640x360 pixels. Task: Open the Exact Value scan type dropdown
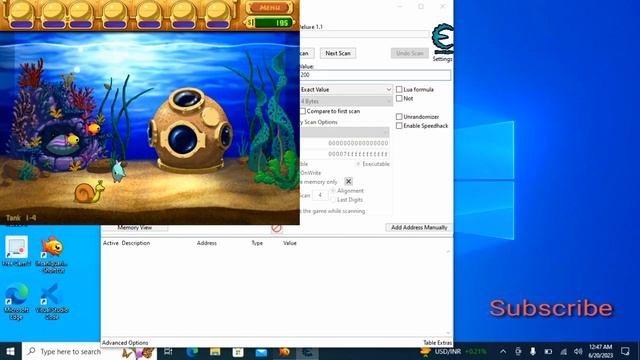pos(346,89)
